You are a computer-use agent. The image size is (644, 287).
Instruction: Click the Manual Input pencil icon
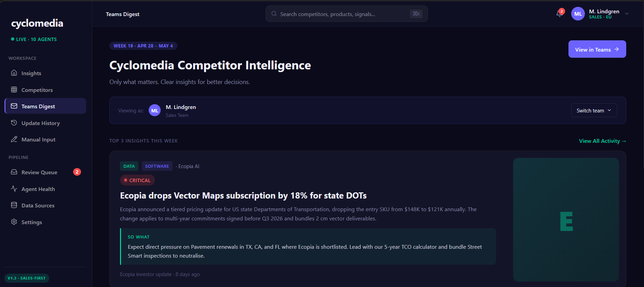coord(14,139)
